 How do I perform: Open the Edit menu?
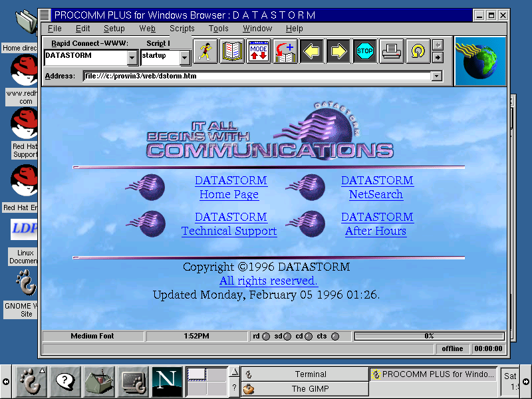pos(82,29)
